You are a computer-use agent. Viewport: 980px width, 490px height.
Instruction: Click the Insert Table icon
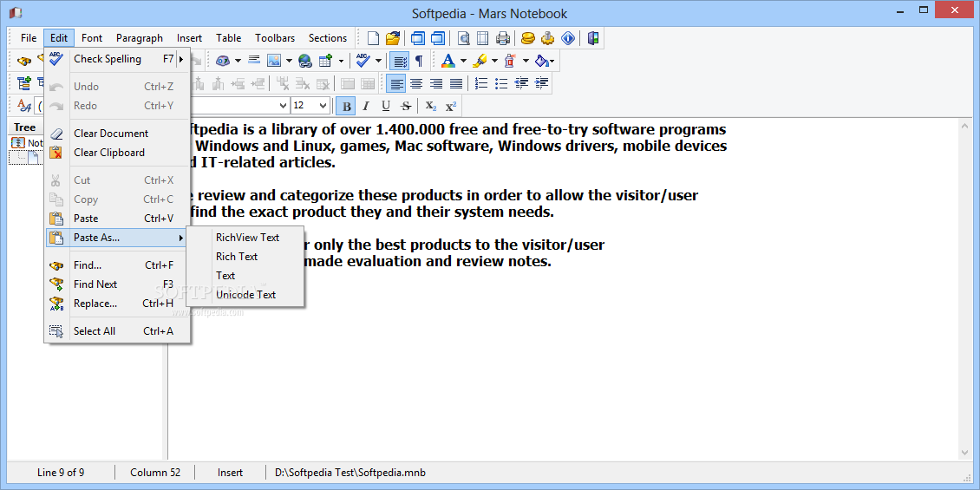pyautogui.click(x=325, y=61)
